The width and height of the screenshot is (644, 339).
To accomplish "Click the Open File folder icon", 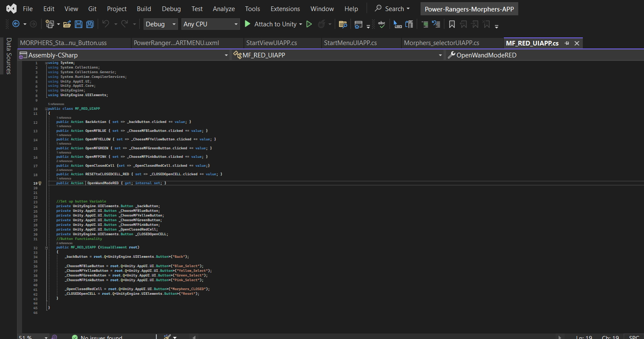I will tap(67, 24).
